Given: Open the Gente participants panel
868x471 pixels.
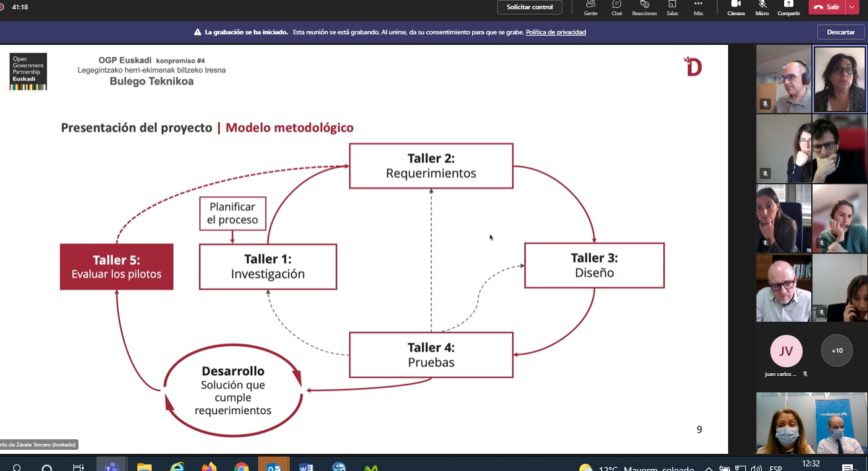Looking at the screenshot, I should pyautogui.click(x=590, y=7).
